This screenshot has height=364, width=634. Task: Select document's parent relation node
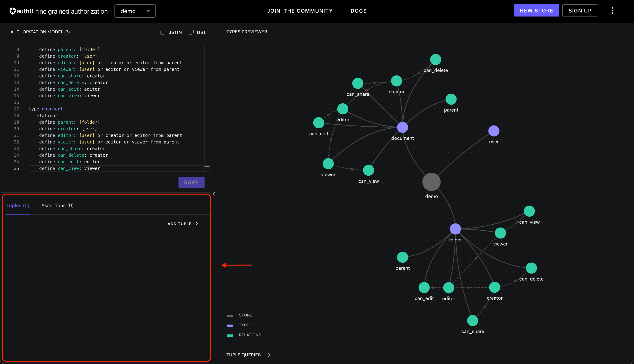pos(451,99)
